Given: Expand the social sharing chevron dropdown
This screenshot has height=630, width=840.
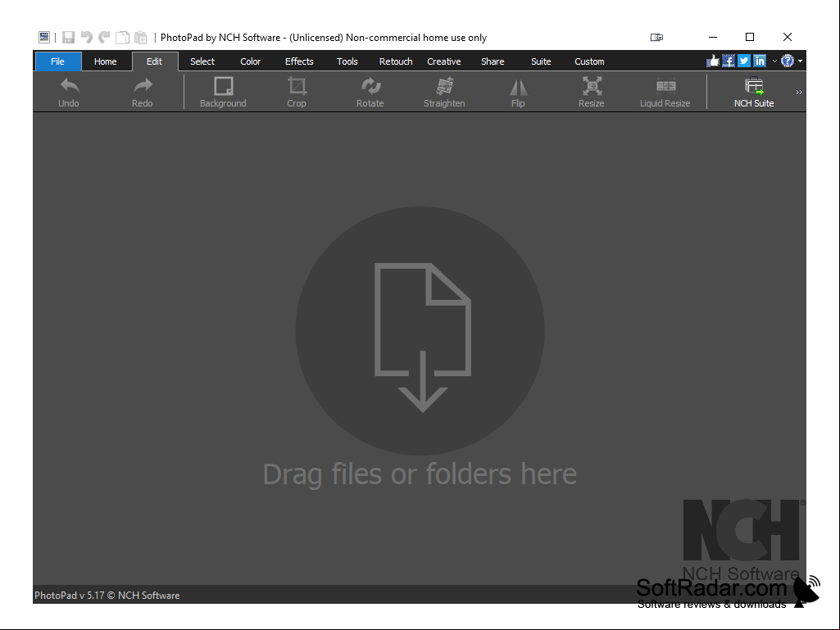Looking at the screenshot, I should point(774,61).
